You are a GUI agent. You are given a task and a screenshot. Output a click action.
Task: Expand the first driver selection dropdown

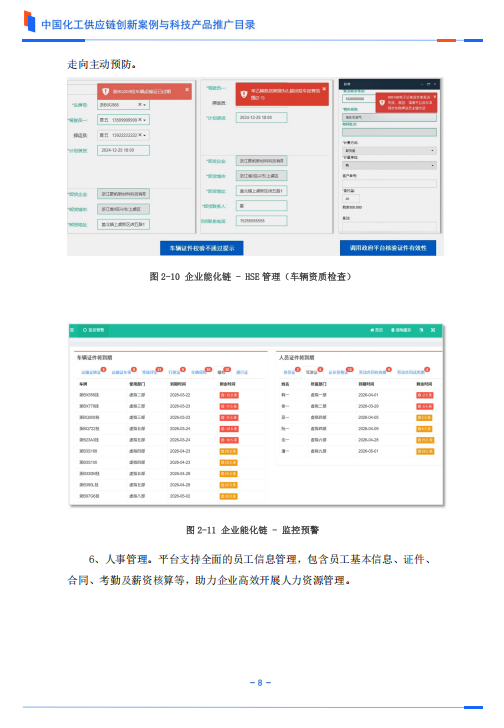123,120
